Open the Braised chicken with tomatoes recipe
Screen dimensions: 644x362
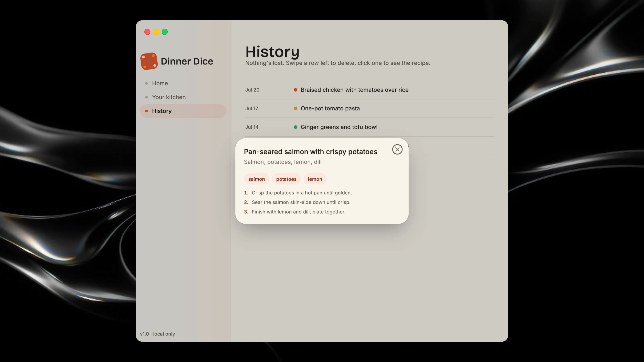pos(370,90)
